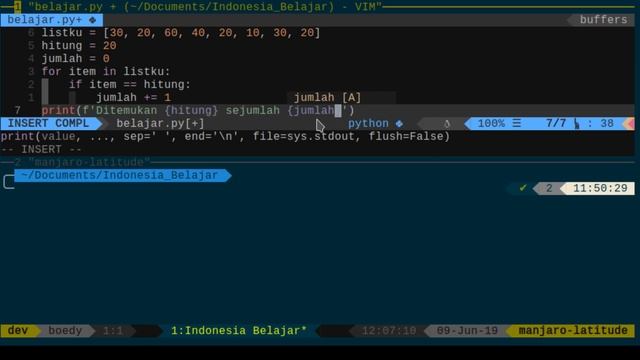
Task: Click the lines icon beside 100%
Action: point(516,123)
